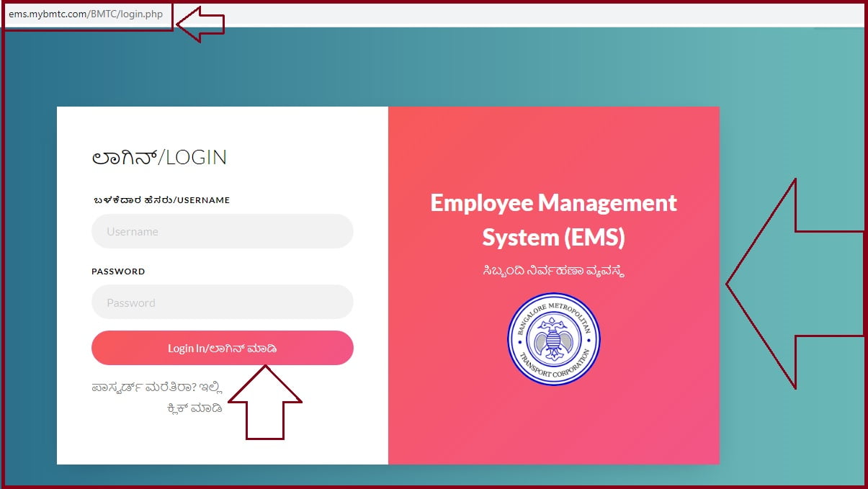Click the BMTC circular logo emblem
This screenshot has height=489, width=868.
[x=553, y=338]
